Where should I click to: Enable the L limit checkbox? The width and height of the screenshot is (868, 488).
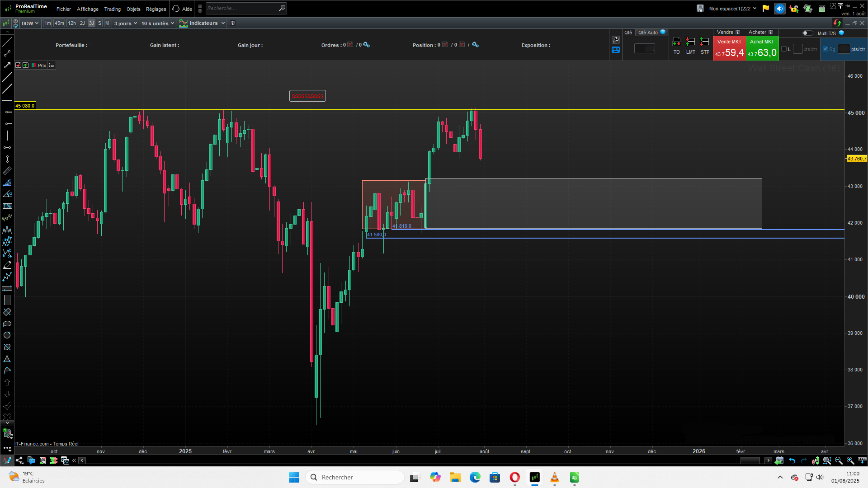pyautogui.click(x=784, y=49)
